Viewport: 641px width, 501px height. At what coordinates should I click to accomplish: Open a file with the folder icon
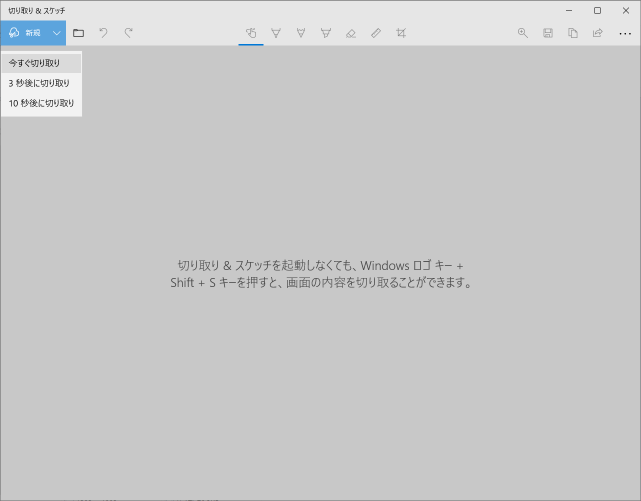pos(78,33)
